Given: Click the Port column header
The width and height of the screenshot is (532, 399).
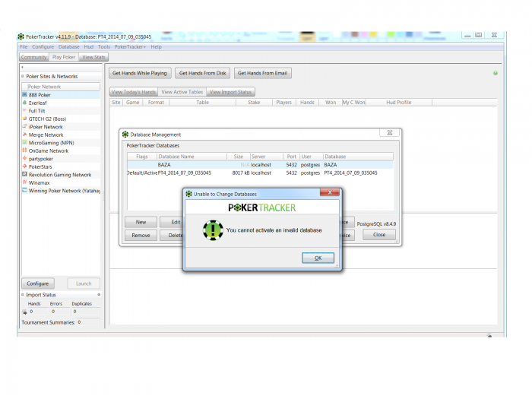Looking at the screenshot, I should (291, 157).
